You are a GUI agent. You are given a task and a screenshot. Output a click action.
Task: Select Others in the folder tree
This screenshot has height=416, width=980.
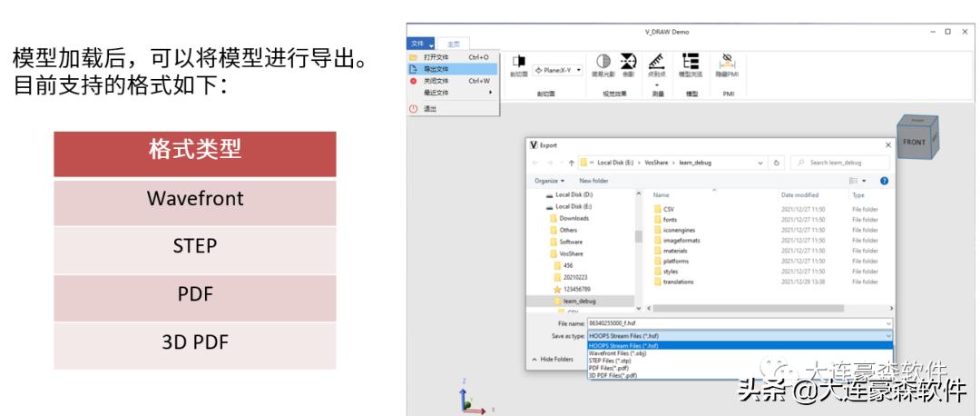tap(563, 230)
